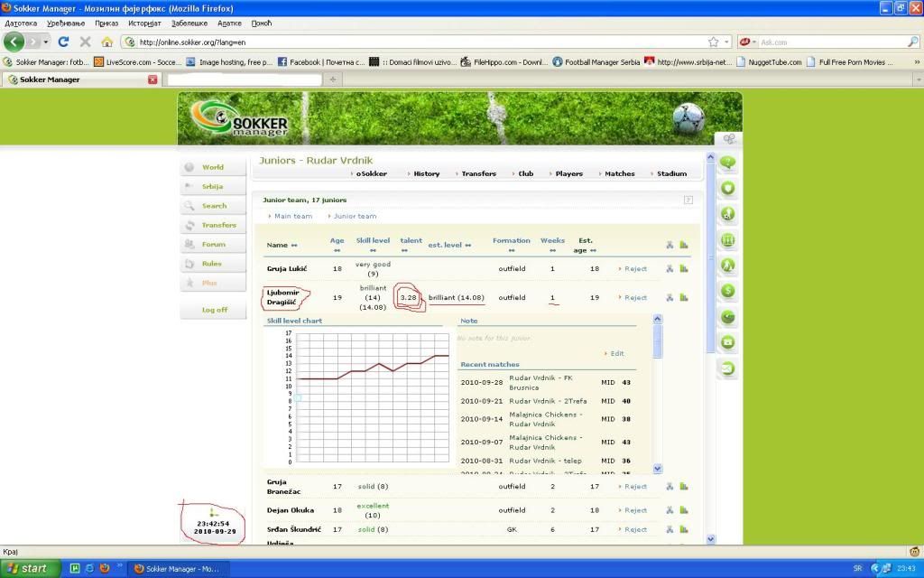Click the green dollar sign sidebar icon
Screen dimensions: 924x578
pyautogui.click(x=727, y=291)
